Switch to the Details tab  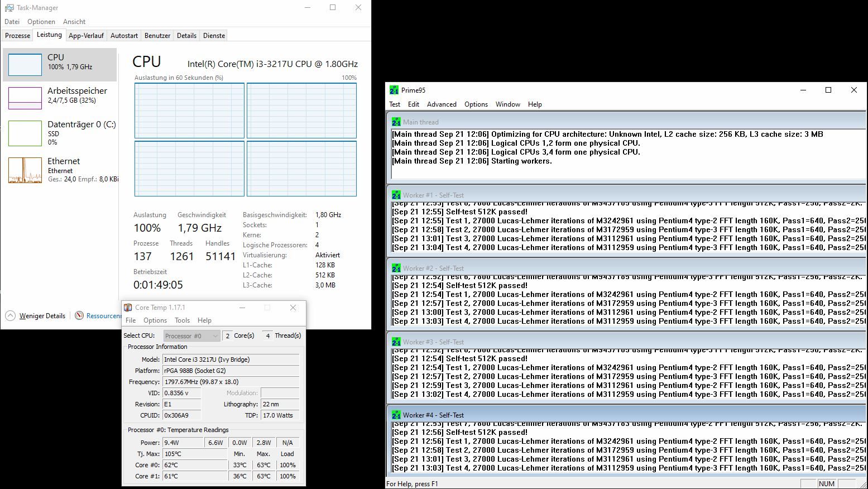(186, 35)
